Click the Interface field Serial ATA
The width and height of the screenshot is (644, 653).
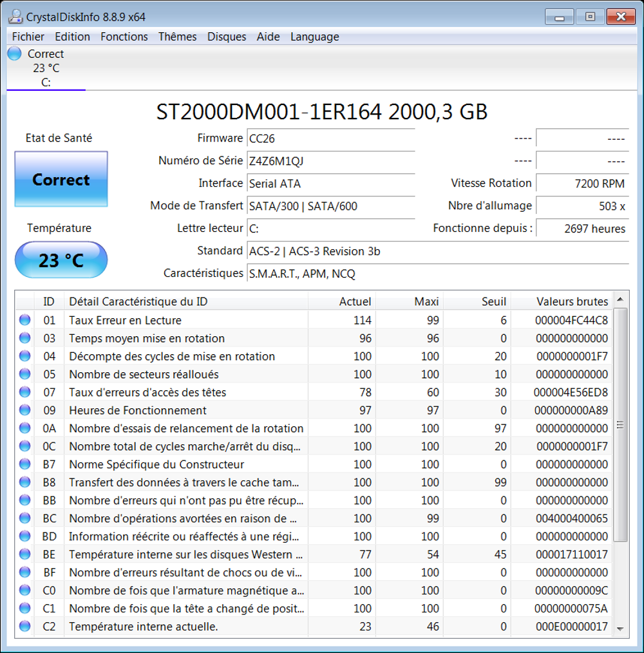click(331, 184)
